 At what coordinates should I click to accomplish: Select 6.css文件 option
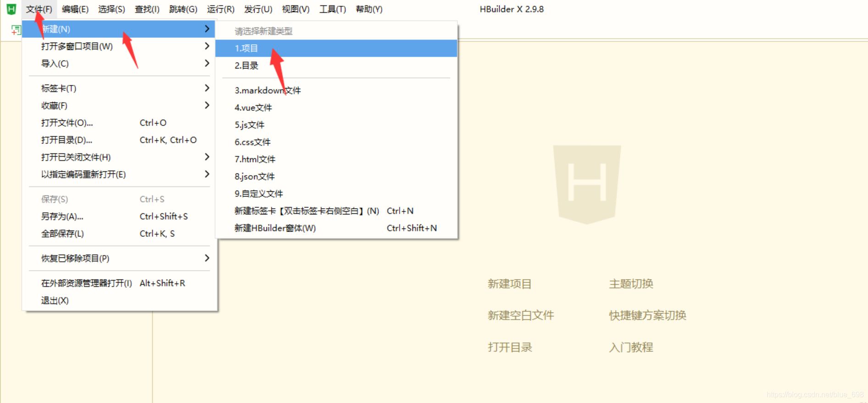(336, 142)
